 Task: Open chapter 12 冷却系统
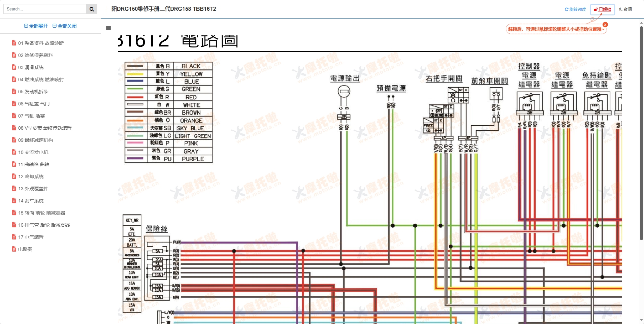[31, 176]
